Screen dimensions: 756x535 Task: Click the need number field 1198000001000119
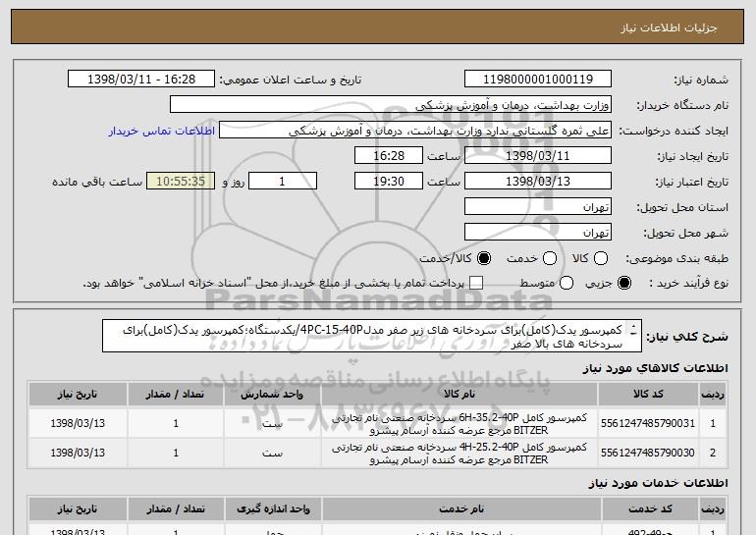(538, 80)
